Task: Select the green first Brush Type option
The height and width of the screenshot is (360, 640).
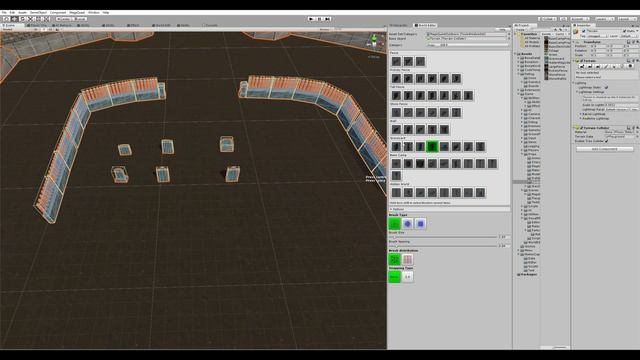Action: coord(395,224)
